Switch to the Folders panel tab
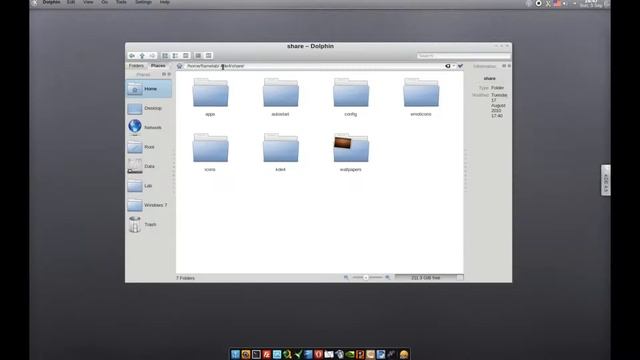 coord(136,66)
